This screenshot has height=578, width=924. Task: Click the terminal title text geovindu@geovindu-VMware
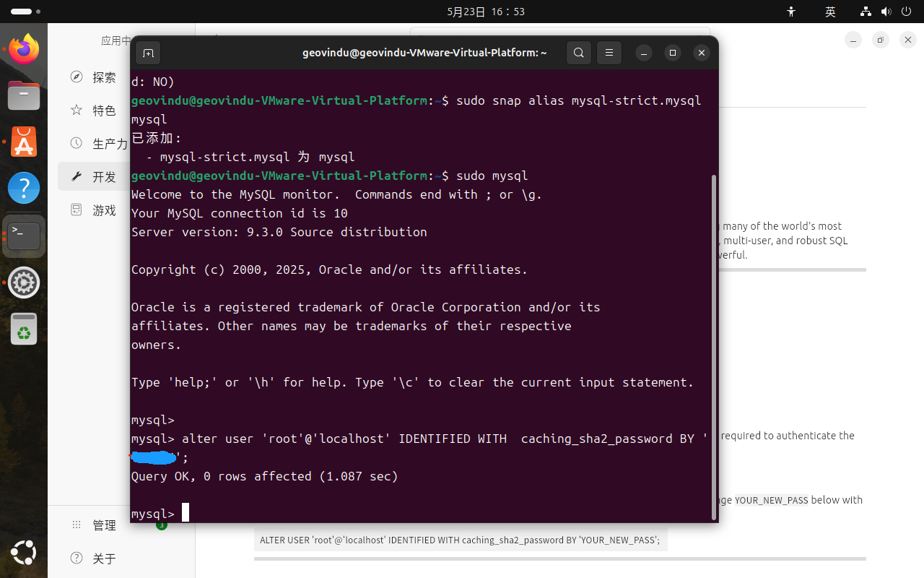tap(424, 53)
